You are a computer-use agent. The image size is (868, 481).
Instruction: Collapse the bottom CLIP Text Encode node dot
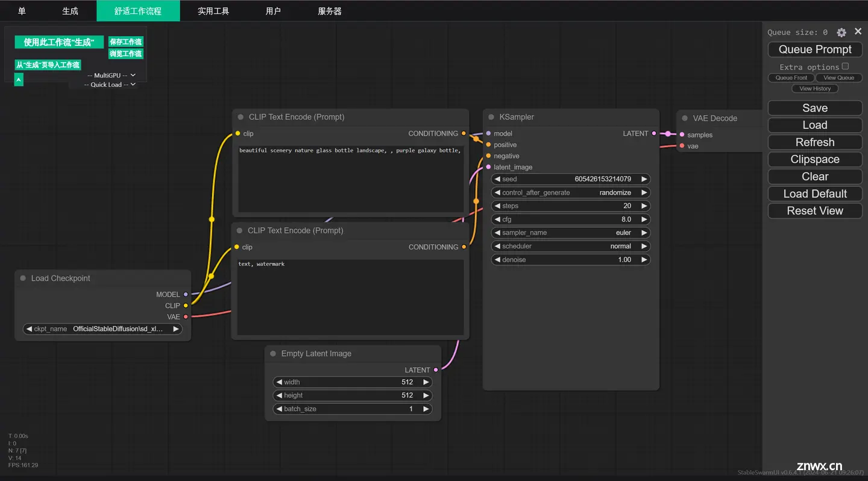click(x=239, y=230)
